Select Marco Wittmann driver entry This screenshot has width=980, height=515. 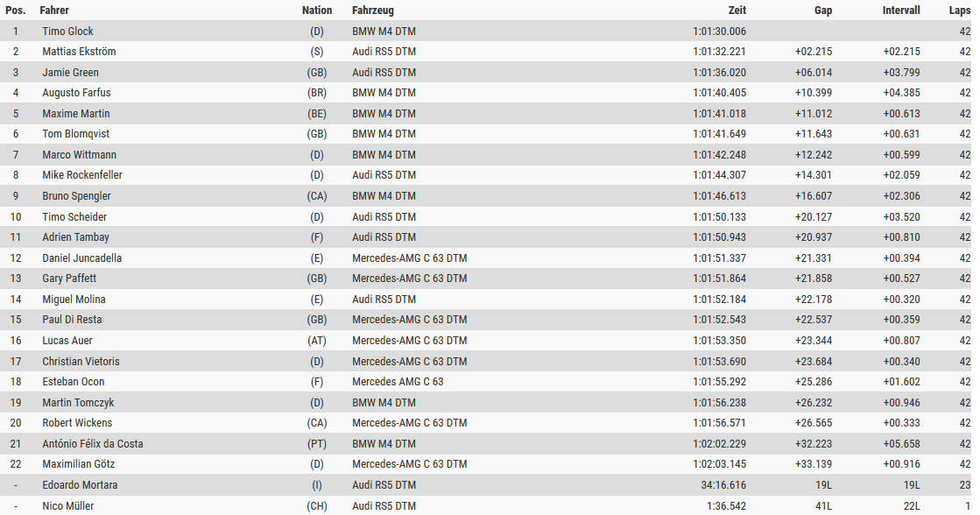pos(79,155)
